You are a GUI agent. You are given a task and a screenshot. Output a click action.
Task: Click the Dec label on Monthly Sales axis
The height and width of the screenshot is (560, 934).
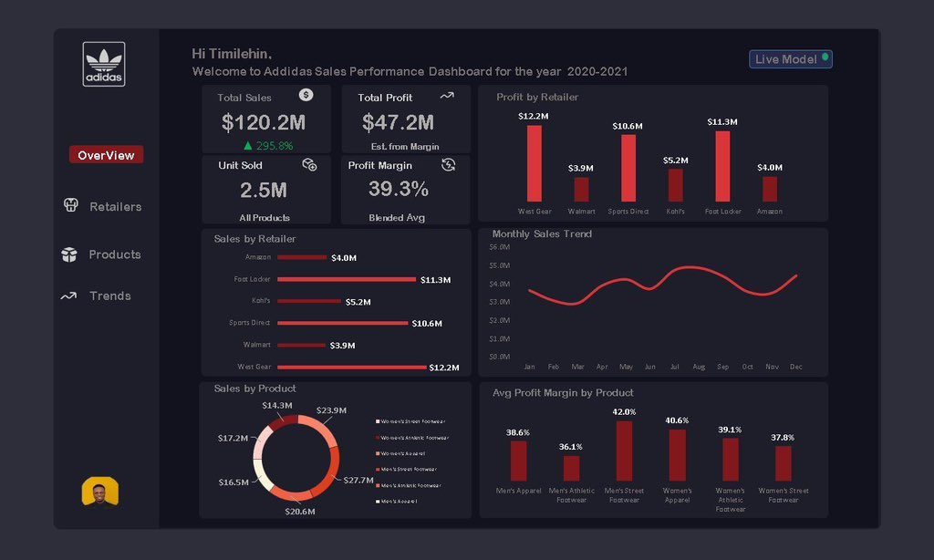[795, 367]
